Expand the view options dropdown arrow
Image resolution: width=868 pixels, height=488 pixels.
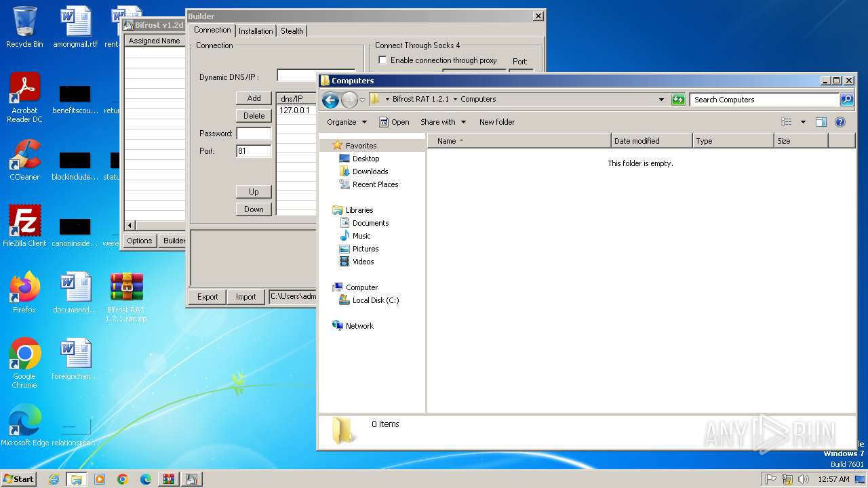point(803,122)
